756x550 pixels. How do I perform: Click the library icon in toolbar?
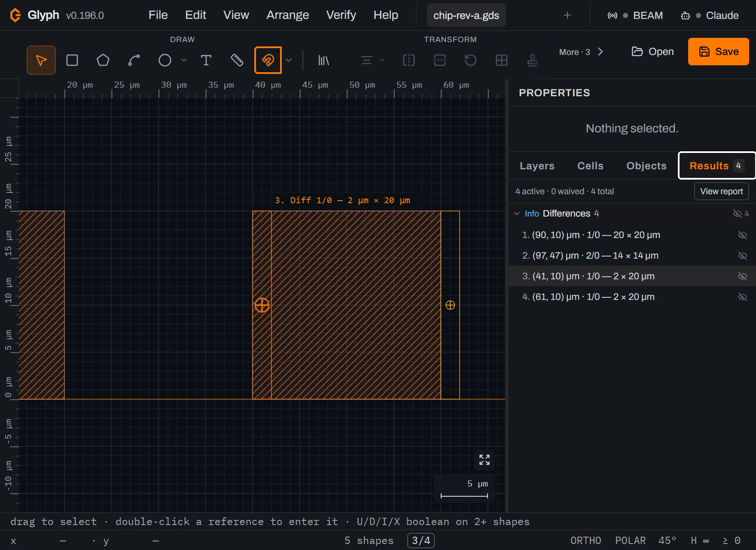point(323,60)
